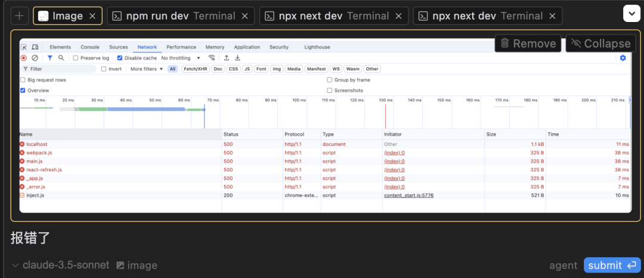Screen dimensions: 644x278
Task: Open the chevron dropdown at top right corner
Action: [x=631, y=14]
